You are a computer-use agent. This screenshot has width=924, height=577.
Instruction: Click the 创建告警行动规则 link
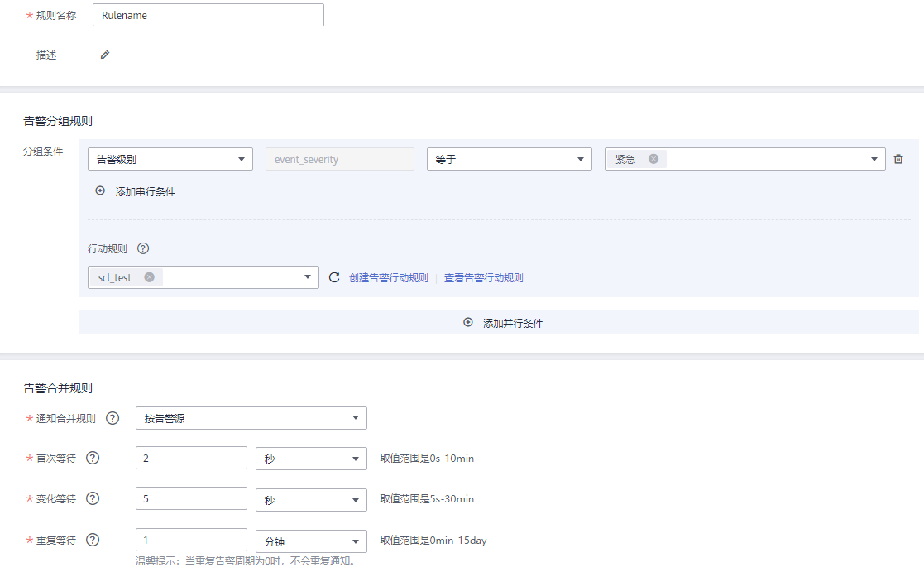point(388,278)
